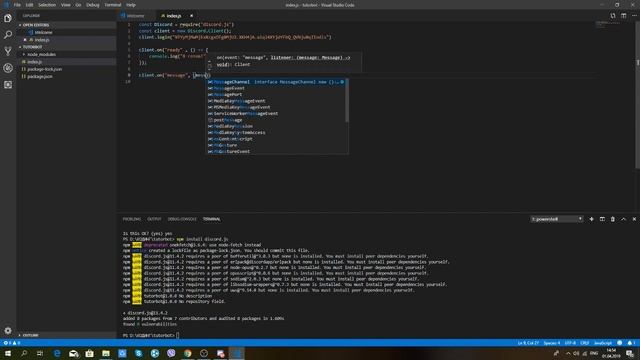This screenshot has height=360, width=640.
Task: Click the Spaces: 4 indentation setting
Action: (552, 343)
